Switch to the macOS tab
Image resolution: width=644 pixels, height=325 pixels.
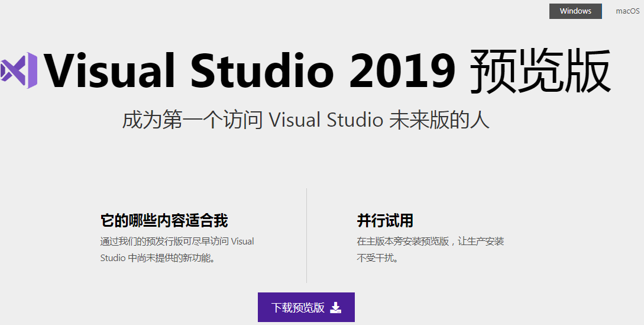(x=627, y=11)
